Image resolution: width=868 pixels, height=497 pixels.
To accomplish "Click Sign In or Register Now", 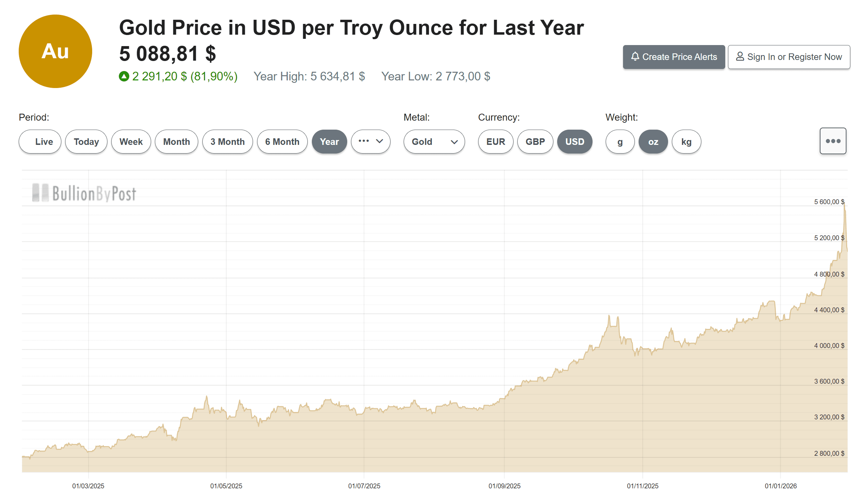I will [789, 57].
